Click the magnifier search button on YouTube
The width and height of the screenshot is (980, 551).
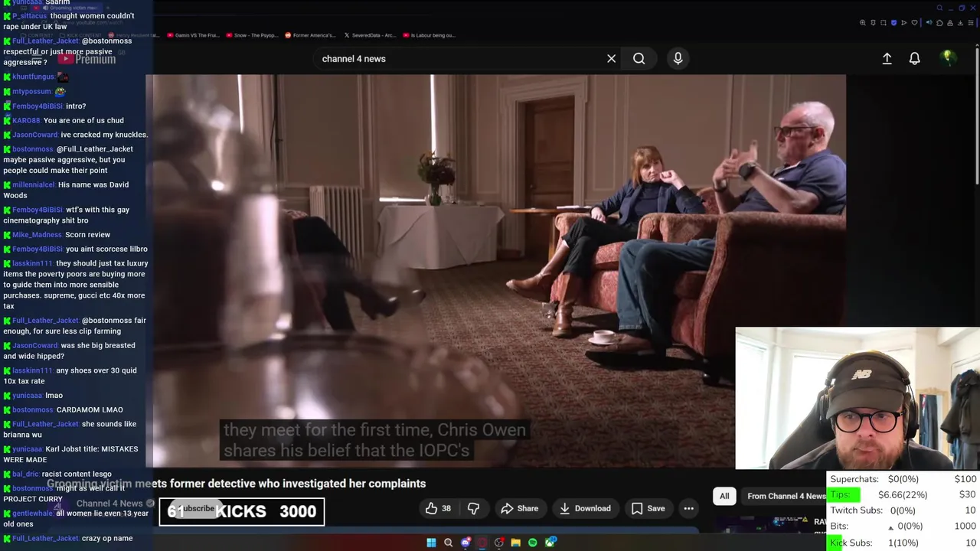click(639, 58)
